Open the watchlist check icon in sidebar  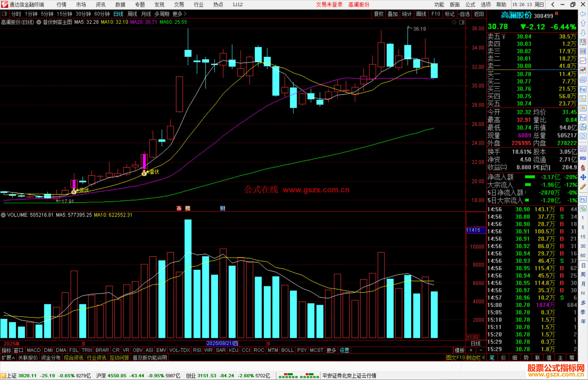583,42
